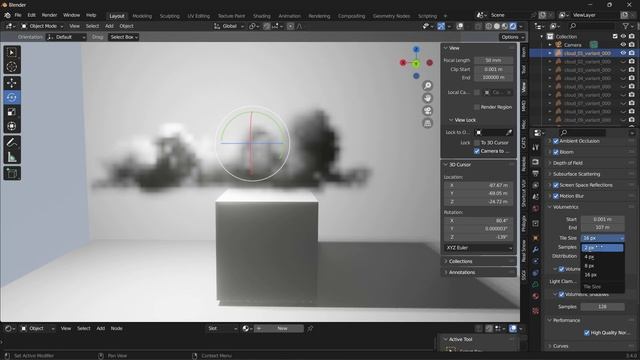Screen dimensions: 640x360
Task: Toggle Volumetric Shadows checkbox
Action: point(561,294)
